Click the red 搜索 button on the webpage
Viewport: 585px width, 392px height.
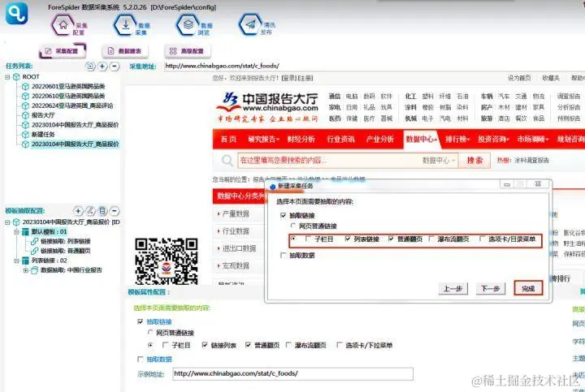tap(474, 161)
